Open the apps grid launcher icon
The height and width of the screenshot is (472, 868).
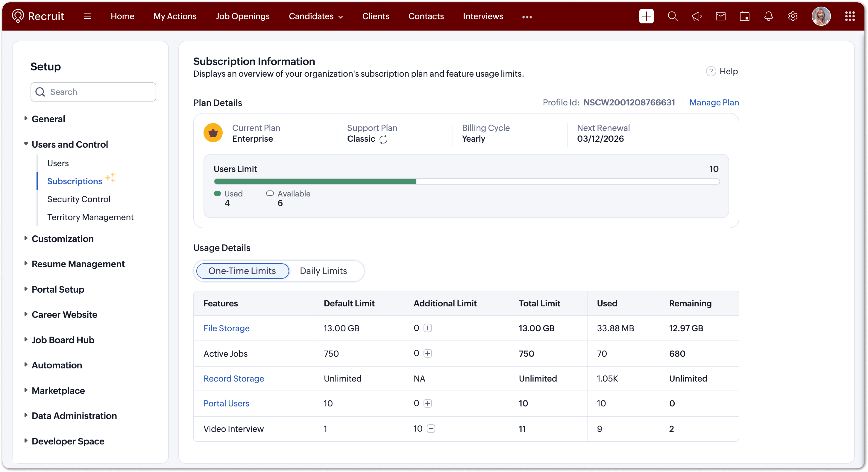[x=850, y=16]
